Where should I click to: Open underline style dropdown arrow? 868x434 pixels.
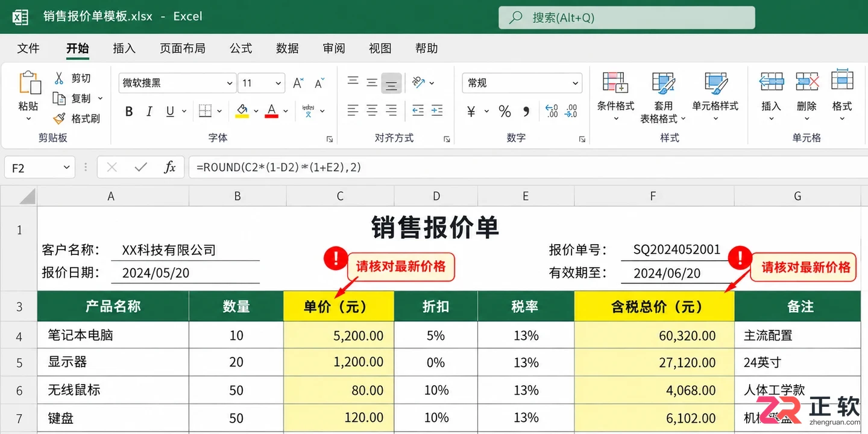tap(184, 112)
